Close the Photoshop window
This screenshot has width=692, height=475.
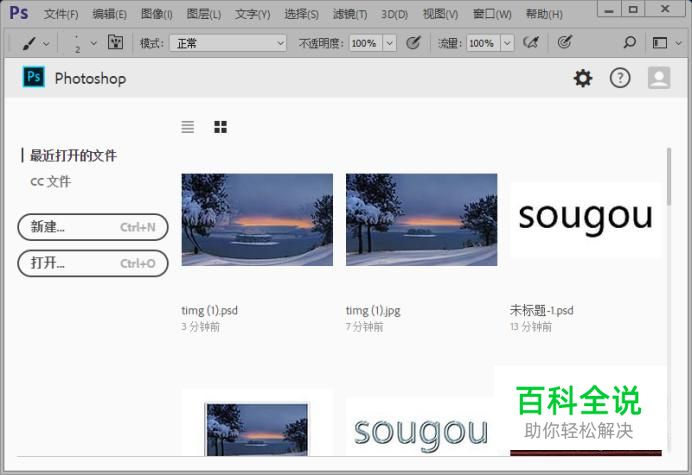666,9
